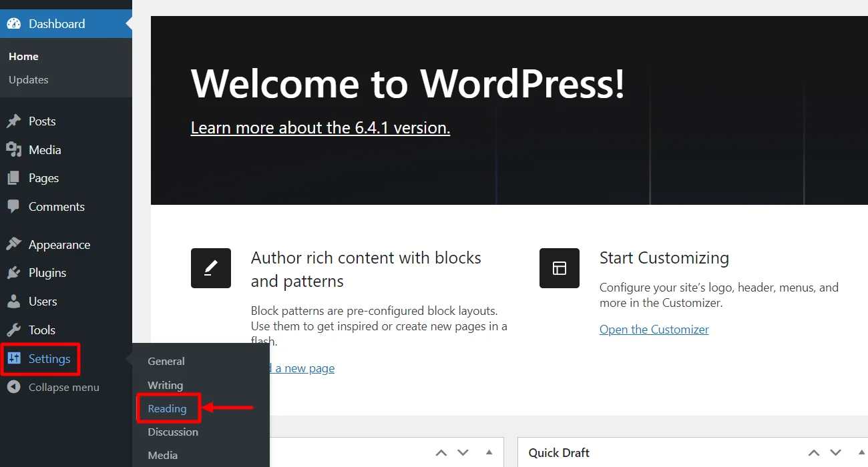Open Tools in the sidebar
This screenshot has height=467, width=868.
coord(42,330)
